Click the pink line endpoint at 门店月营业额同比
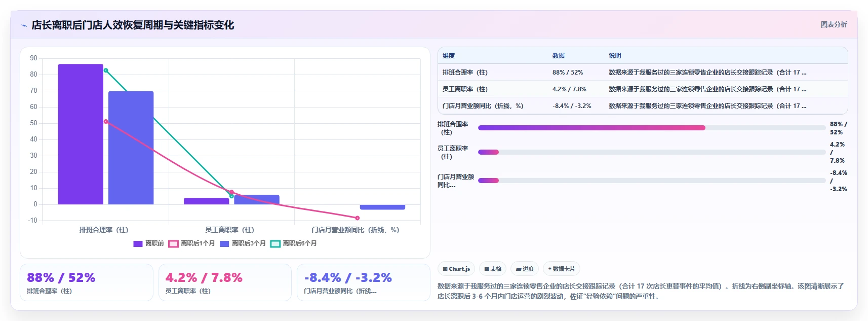868x321 pixels. pyautogui.click(x=358, y=218)
